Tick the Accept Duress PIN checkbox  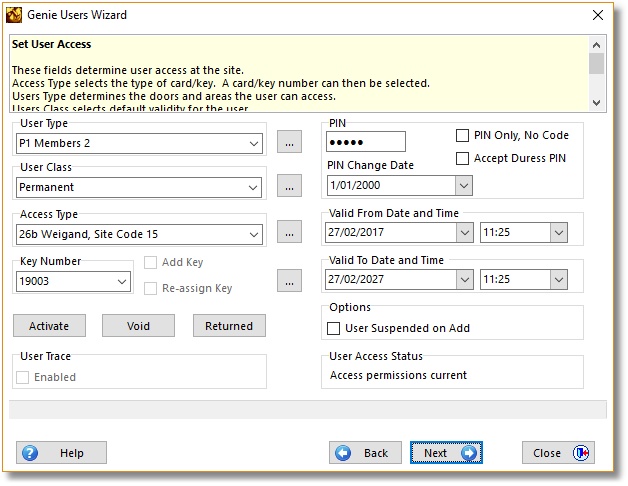(462, 158)
